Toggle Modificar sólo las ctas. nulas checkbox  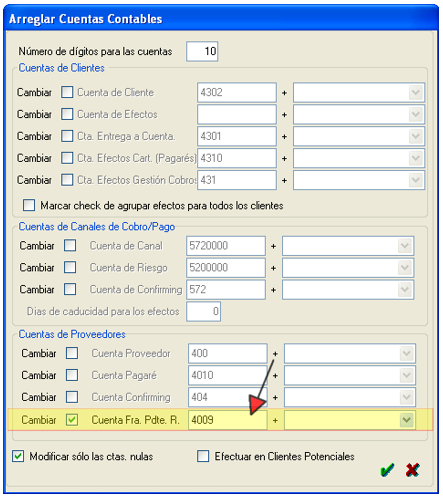pyautogui.click(x=18, y=456)
